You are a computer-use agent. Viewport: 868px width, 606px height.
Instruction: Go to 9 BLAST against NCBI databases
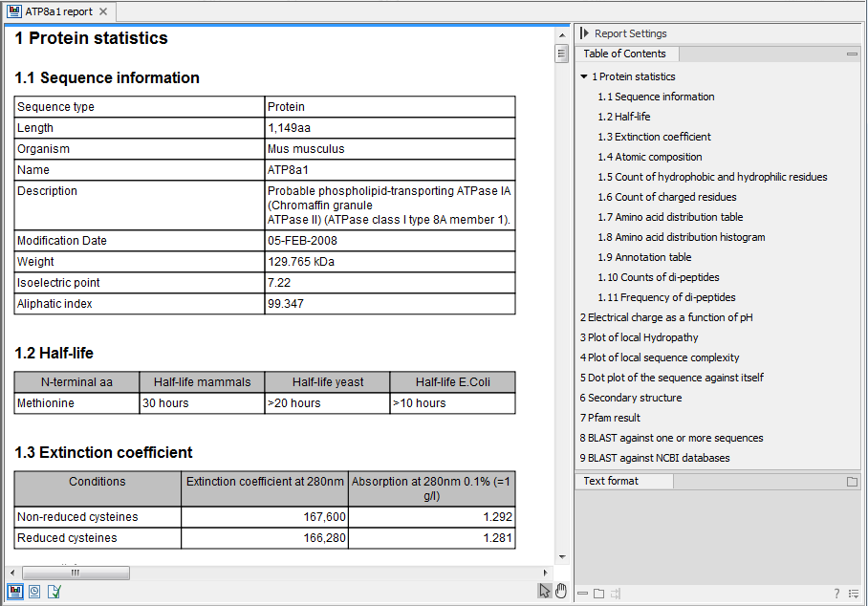tap(655, 458)
